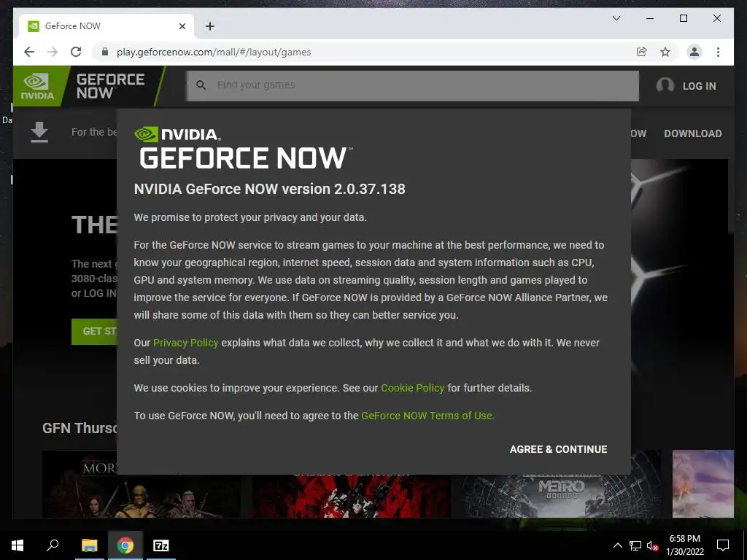Open Windows taskbar search
The height and width of the screenshot is (560, 747).
pos(53,545)
